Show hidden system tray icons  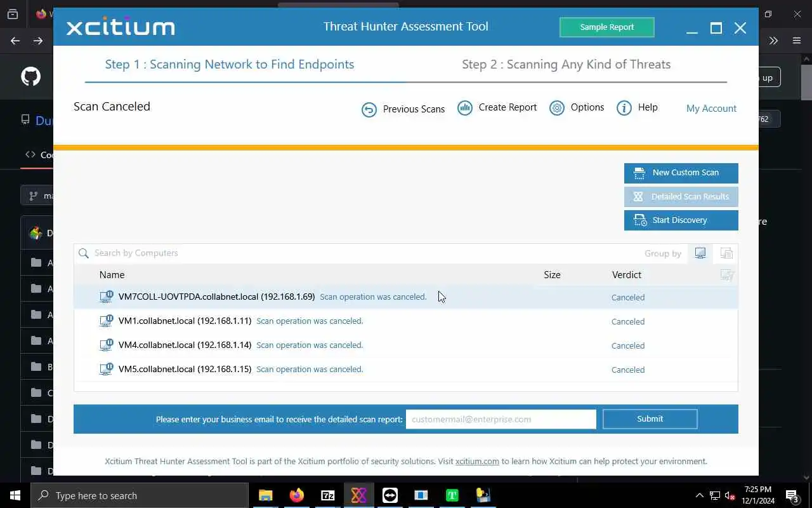click(700, 496)
